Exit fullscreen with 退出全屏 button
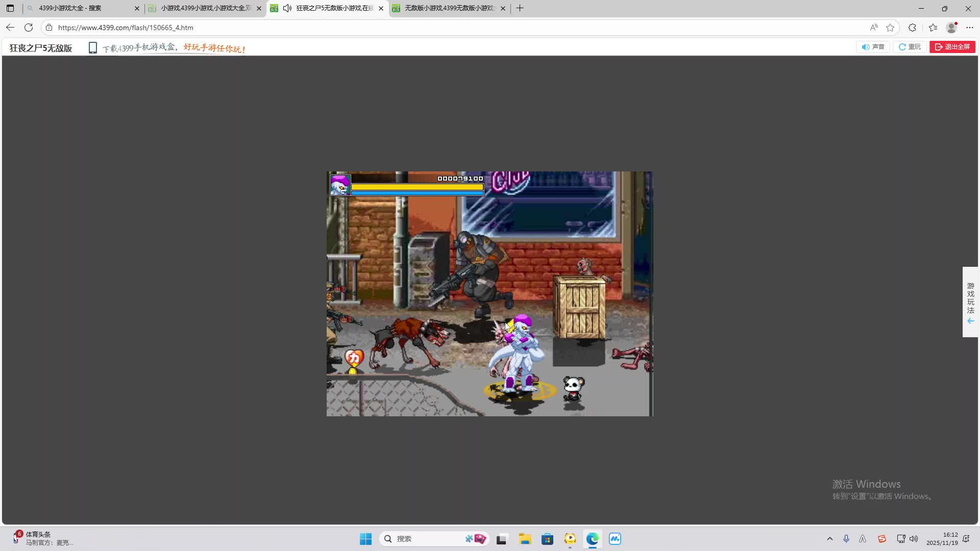 click(952, 47)
